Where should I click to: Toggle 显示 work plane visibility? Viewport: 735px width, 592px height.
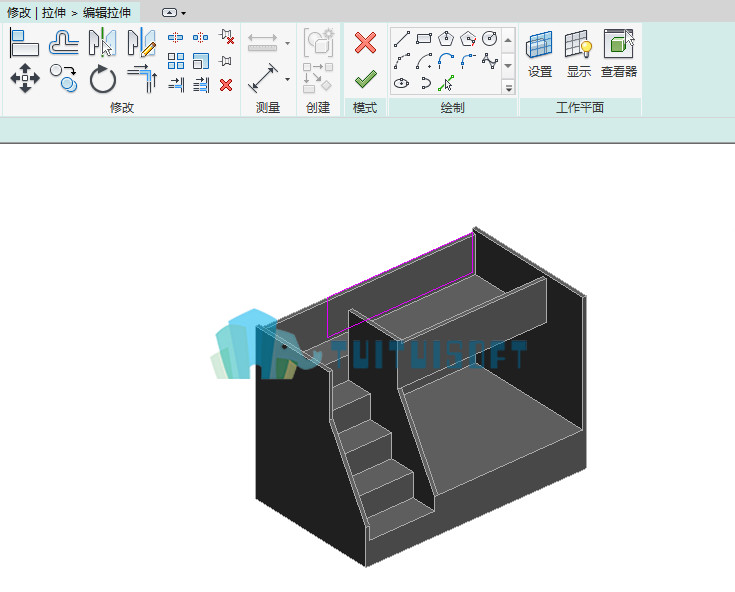coord(579,54)
